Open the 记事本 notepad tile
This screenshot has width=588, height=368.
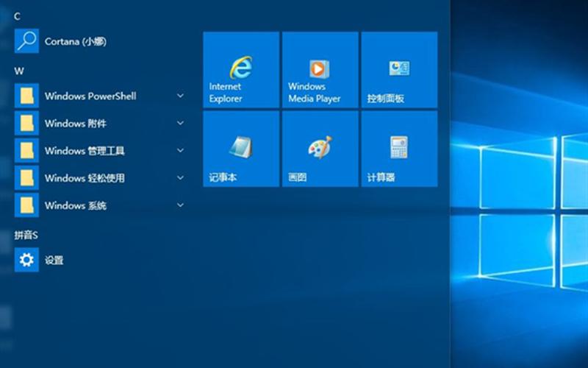pos(241,149)
